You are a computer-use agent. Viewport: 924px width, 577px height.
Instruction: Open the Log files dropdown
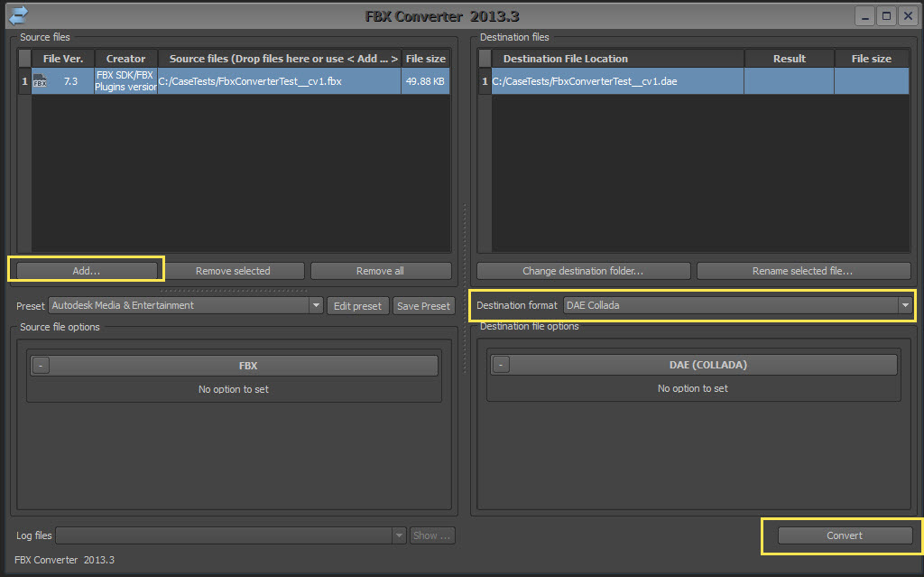point(398,535)
